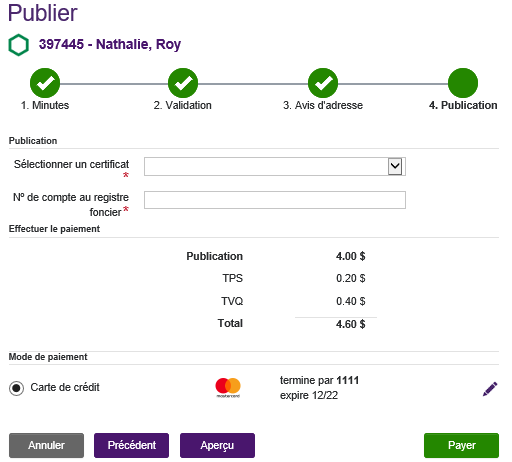The width and height of the screenshot is (512, 462).
Task: Click the Minutes step checkmark circle
Action: pos(45,83)
